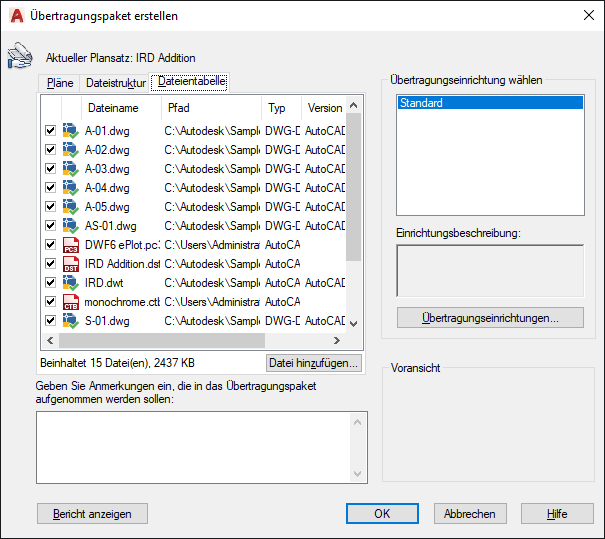605x539 pixels.
Task: Select the monochrome CTB file icon
Action: tap(71, 302)
